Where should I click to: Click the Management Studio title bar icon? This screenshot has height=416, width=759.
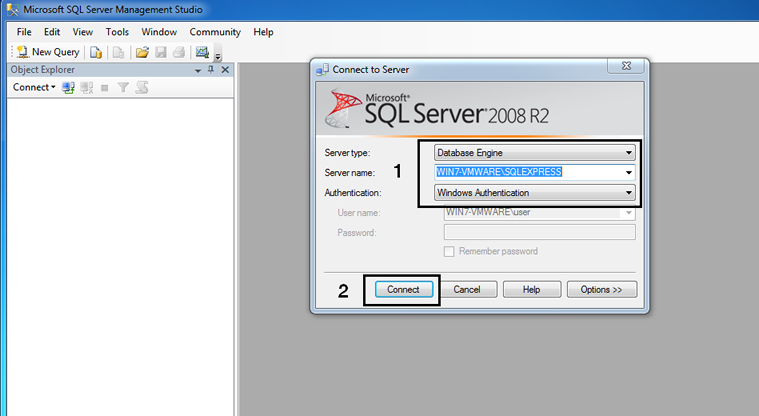tap(13, 10)
